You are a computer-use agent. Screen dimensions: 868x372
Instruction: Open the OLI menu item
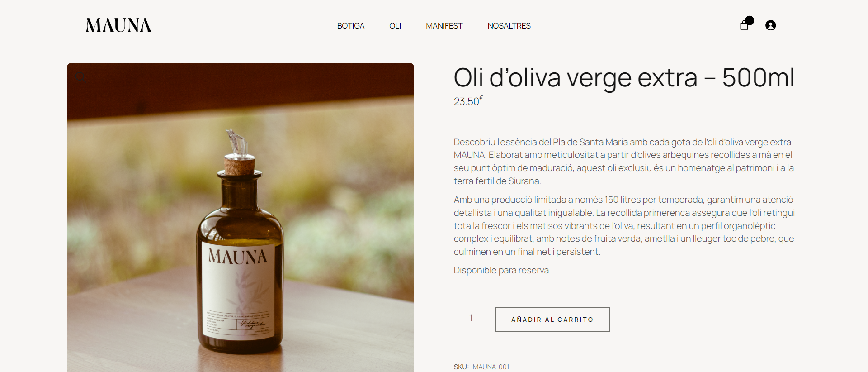coord(395,26)
